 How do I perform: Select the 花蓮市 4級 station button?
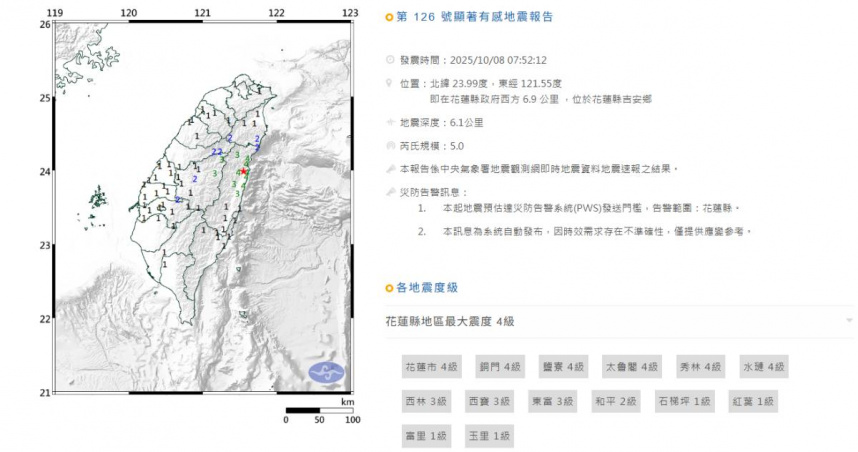click(x=427, y=367)
